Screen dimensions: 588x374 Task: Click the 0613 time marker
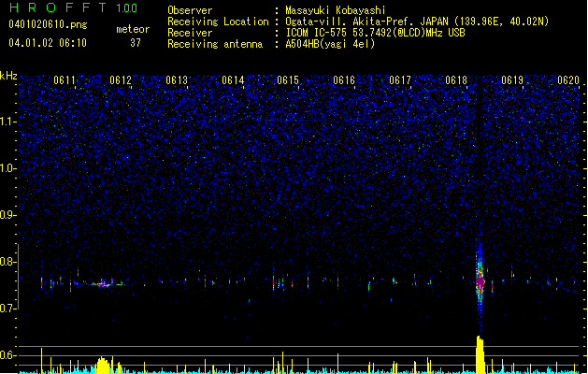point(177,80)
